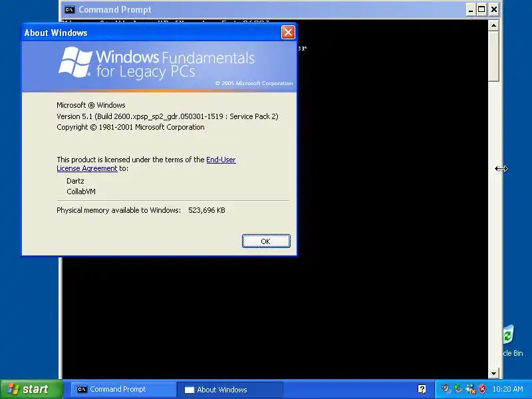Viewport: 532px width, 399px height.
Task: Click the physical memory value 523,696 KB
Action: click(x=207, y=210)
